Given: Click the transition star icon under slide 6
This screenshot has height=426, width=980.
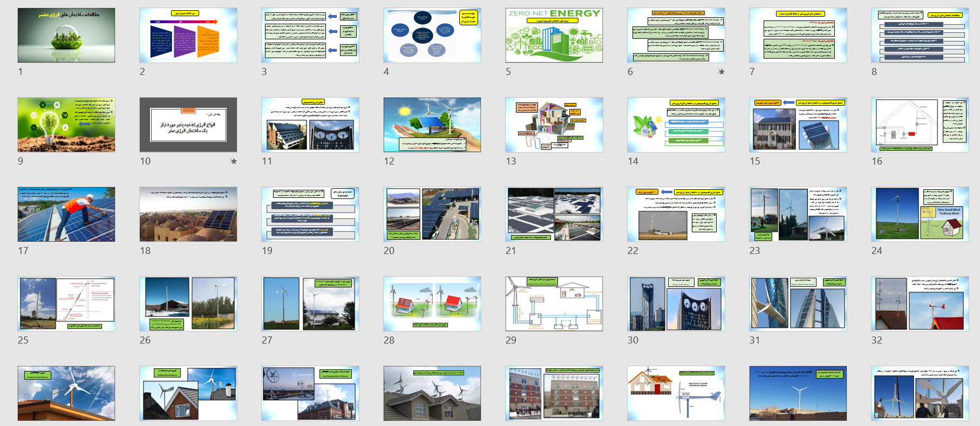Looking at the screenshot, I should [x=721, y=72].
